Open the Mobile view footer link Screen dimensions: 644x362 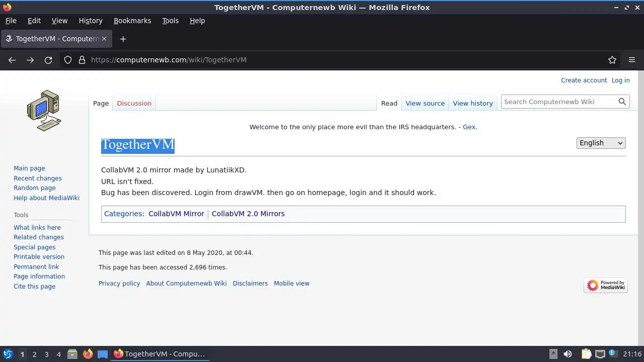click(x=291, y=284)
